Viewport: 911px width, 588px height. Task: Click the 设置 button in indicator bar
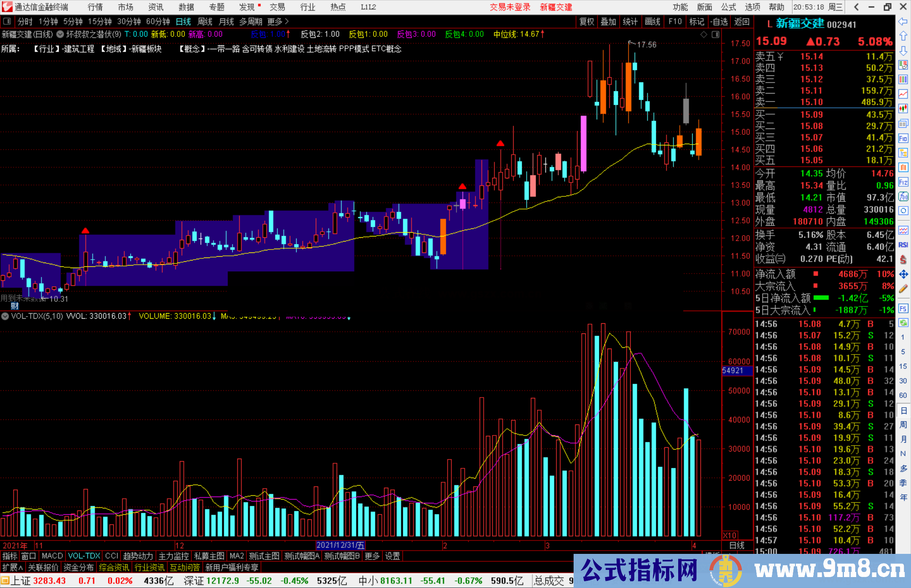click(x=392, y=556)
